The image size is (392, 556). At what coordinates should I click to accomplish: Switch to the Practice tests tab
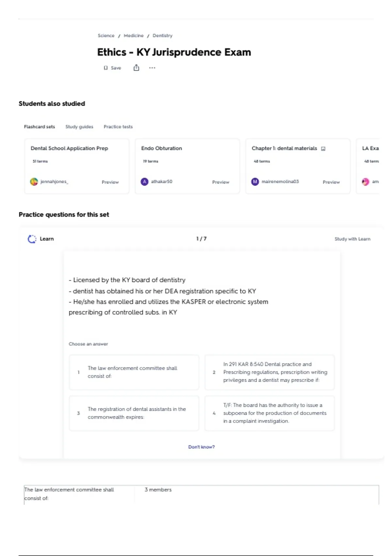(x=118, y=127)
